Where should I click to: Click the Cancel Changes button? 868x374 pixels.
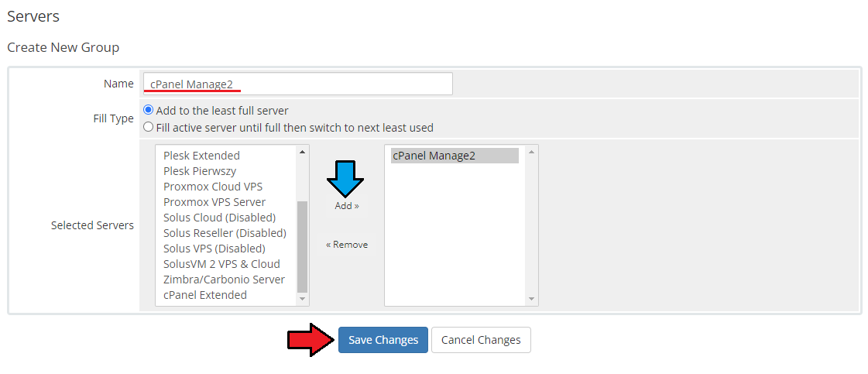(481, 340)
